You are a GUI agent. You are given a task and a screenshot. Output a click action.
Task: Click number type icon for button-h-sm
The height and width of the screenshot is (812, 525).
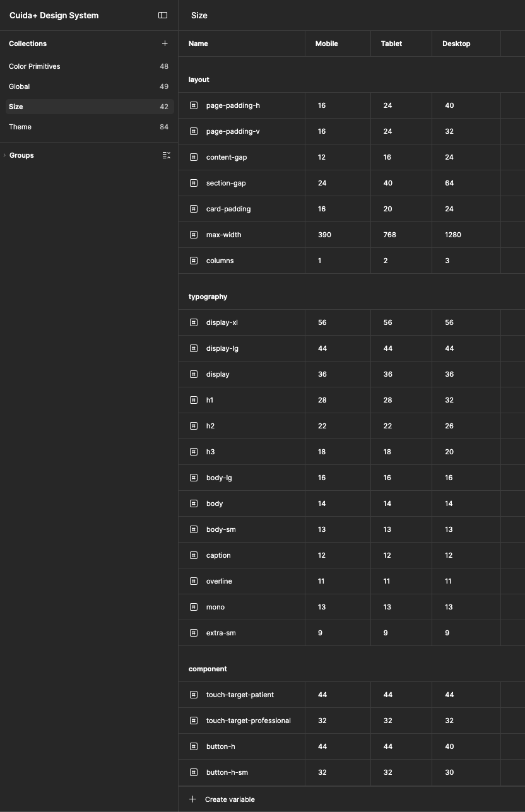tap(194, 772)
